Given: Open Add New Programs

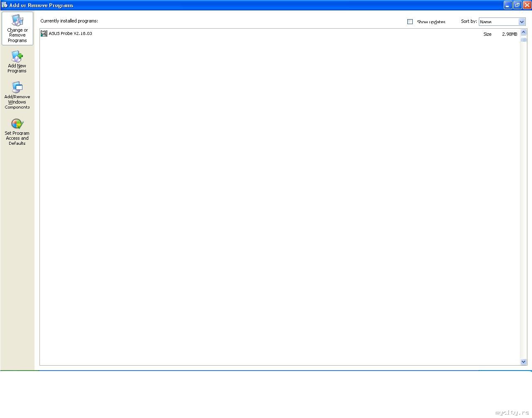Looking at the screenshot, I should coord(17,62).
